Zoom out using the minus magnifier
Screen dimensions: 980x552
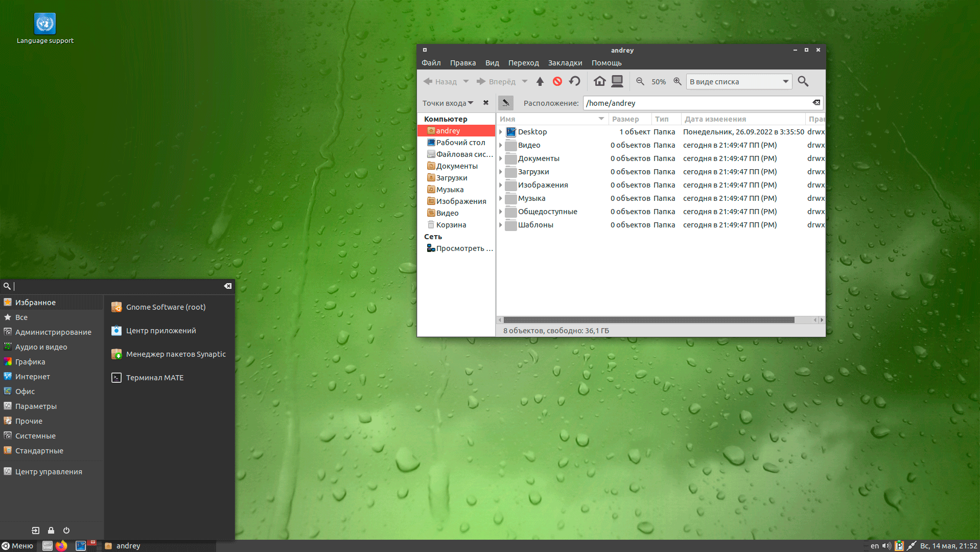(640, 81)
